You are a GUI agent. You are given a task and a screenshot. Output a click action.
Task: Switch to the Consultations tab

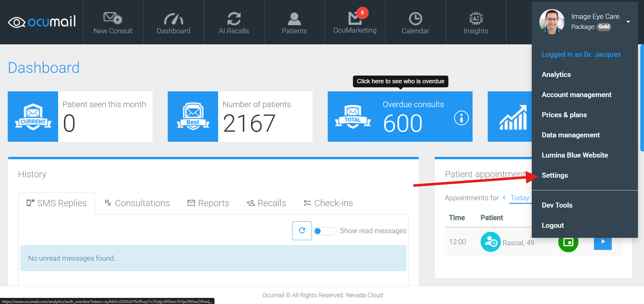pos(137,203)
